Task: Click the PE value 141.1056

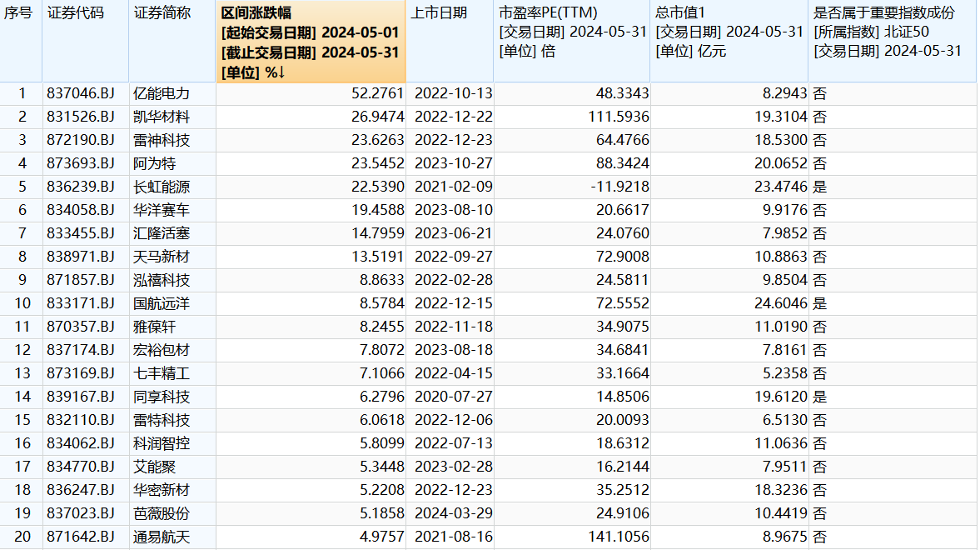Action: coord(618,537)
